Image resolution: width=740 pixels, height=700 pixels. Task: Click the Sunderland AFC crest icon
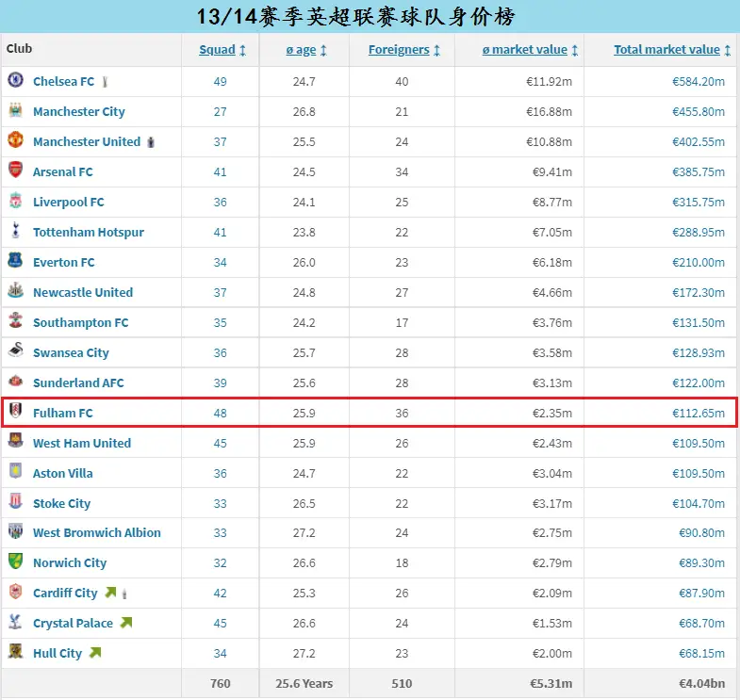tap(16, 381)
